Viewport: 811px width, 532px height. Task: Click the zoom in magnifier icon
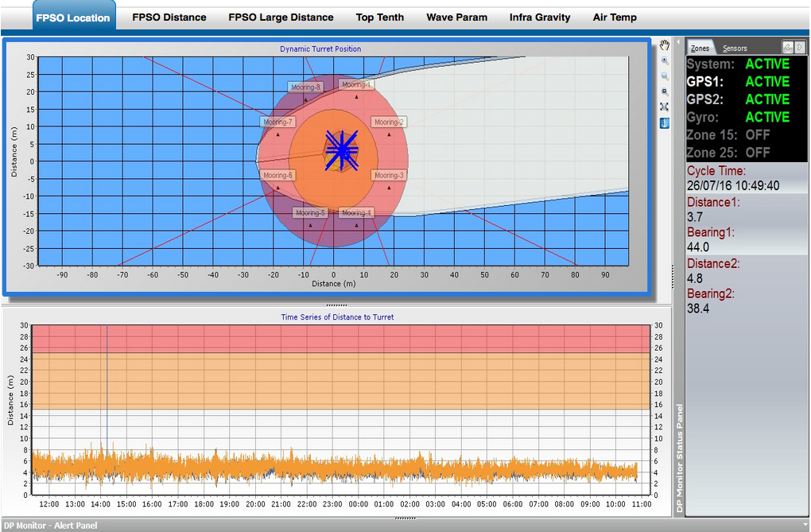665,60
